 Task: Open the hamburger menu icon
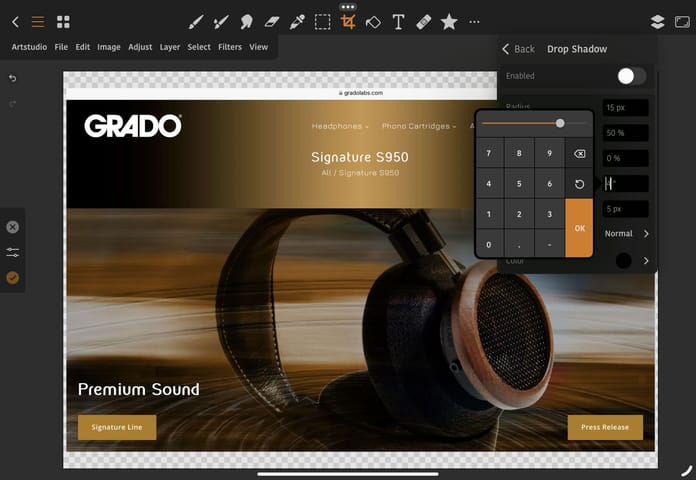38,22
